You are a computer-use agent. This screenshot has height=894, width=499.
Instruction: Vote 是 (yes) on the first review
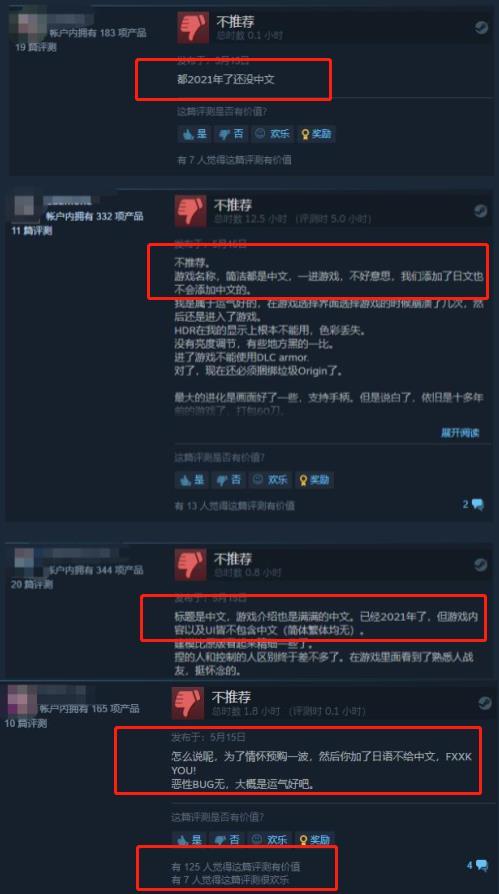click(x=194, y=134)
